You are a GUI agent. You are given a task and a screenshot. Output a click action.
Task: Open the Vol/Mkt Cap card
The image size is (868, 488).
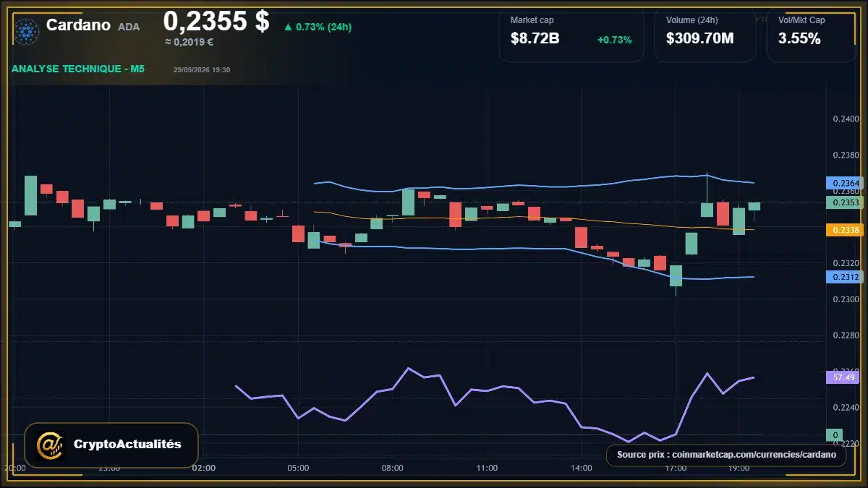pyautogui.click(x=811, y=35)
